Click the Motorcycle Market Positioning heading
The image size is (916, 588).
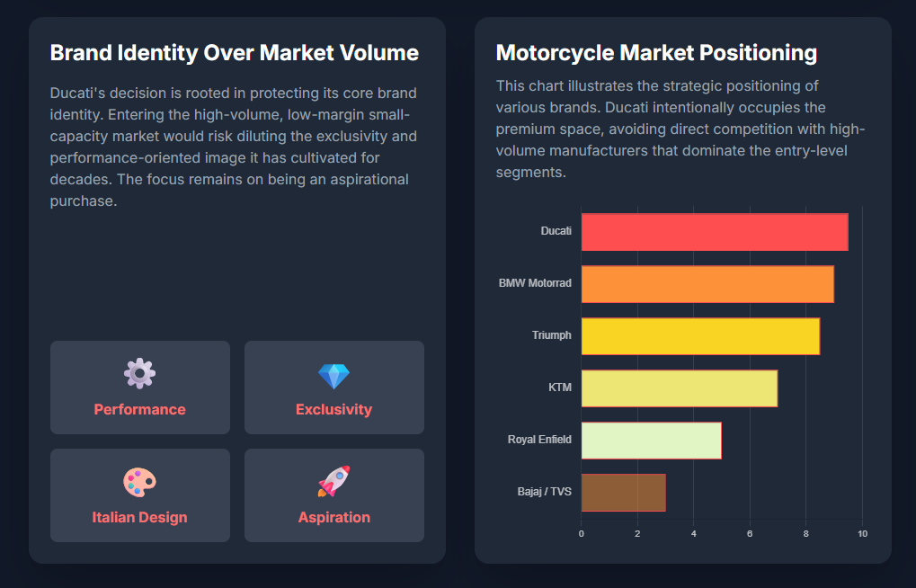(x=656, y=53)
